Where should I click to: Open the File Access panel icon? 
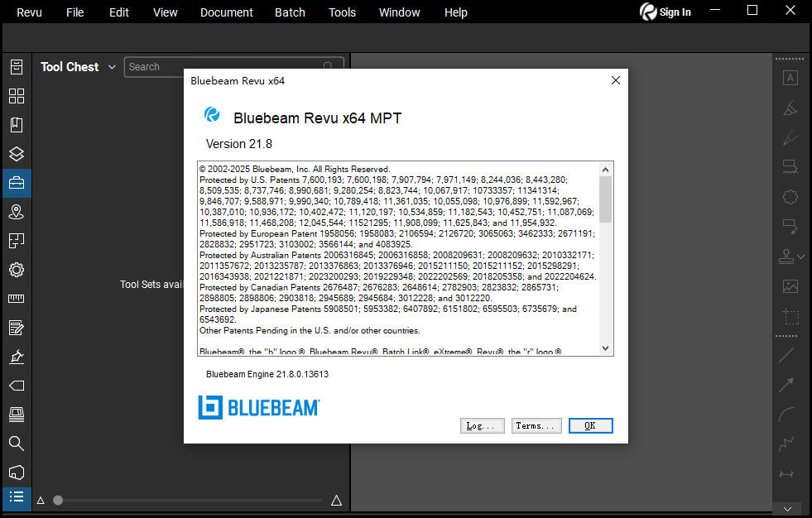(17, 67)
